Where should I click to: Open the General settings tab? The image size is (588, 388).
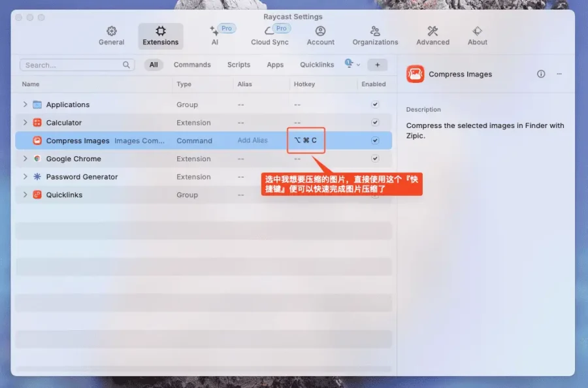[111, 36]
